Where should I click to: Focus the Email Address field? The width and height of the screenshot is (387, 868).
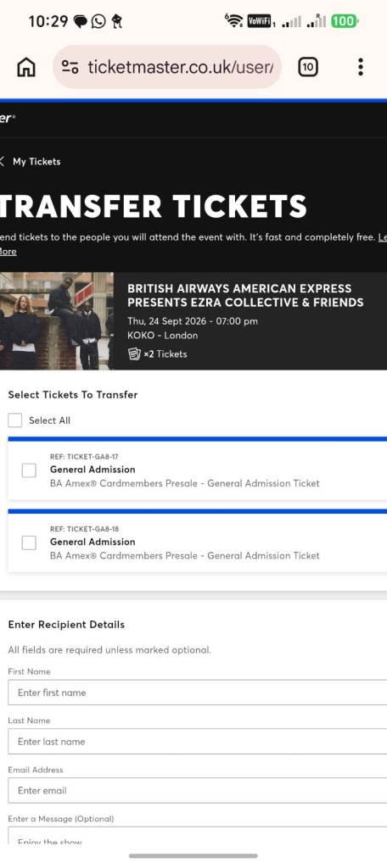[x=198, y=791]
